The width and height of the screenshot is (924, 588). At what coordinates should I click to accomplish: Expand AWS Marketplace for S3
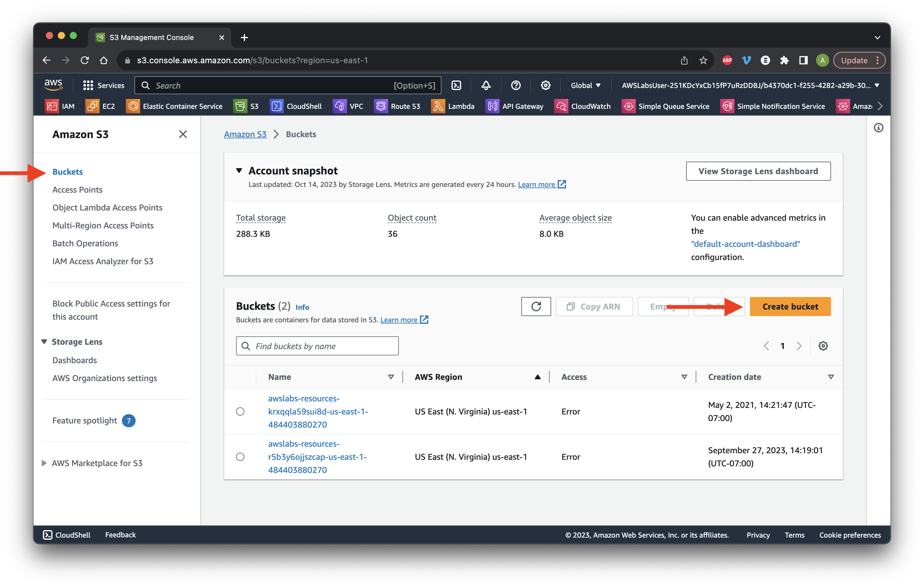click(44, 463)
